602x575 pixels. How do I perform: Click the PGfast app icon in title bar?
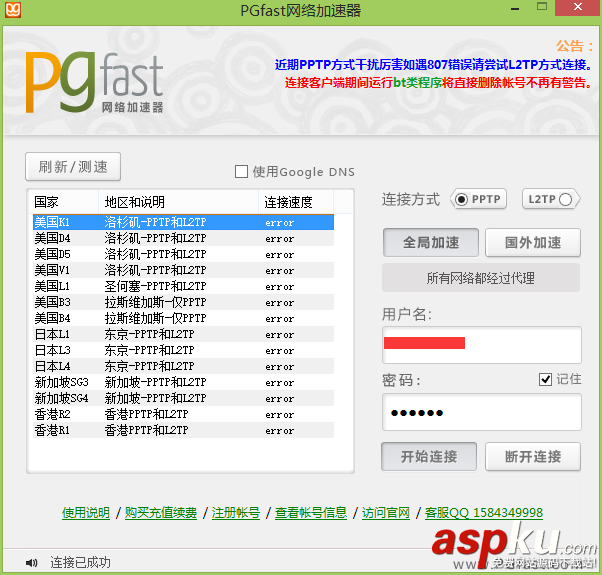pos(13,10)
